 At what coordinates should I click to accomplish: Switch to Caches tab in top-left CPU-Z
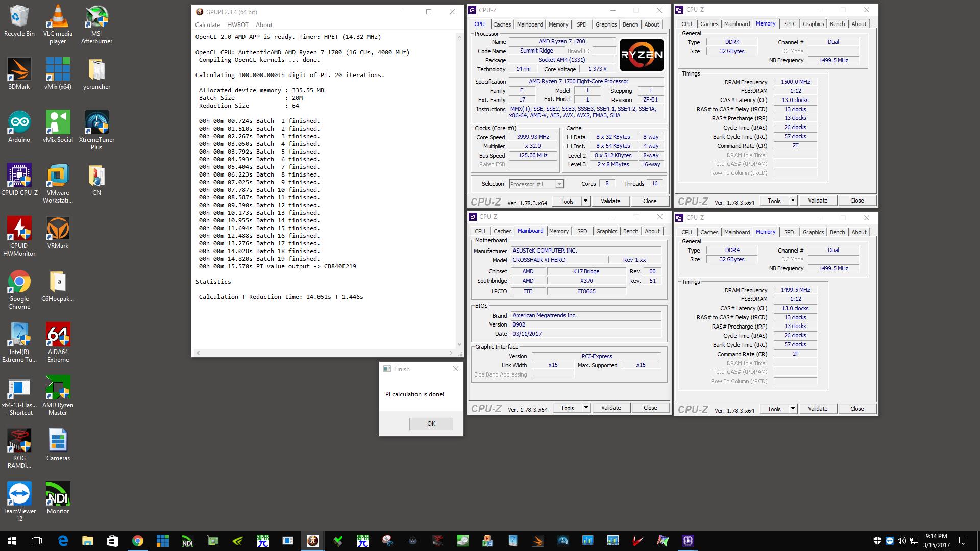[502, 24]
